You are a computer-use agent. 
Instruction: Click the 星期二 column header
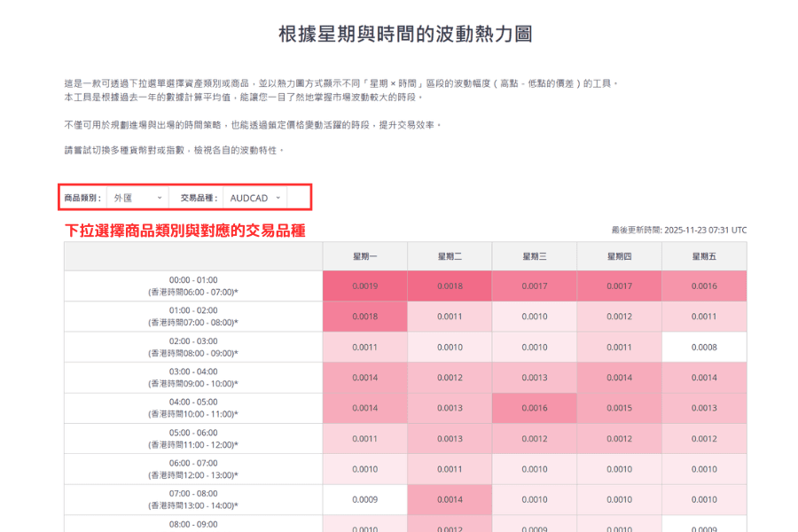(450, 255)
